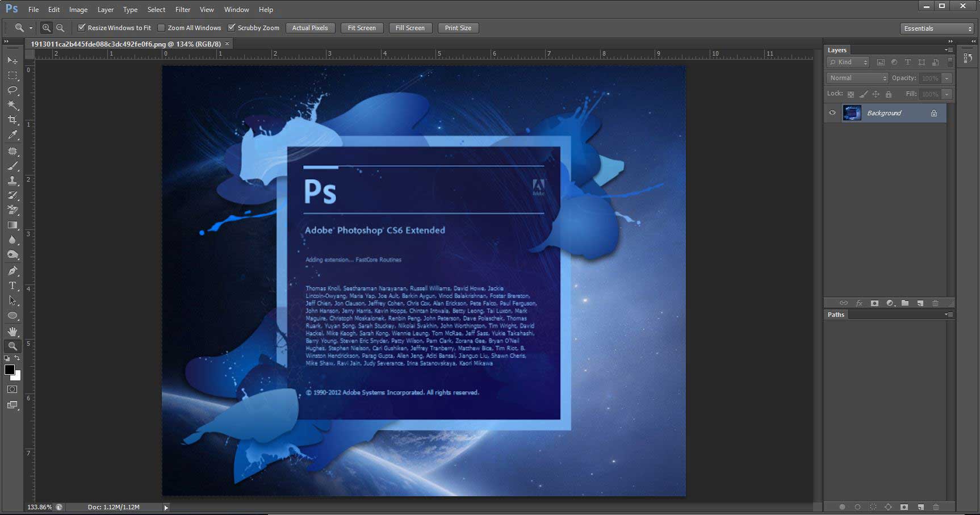
Task: Toggle lock transparent pixels
Action: point(851,94)
